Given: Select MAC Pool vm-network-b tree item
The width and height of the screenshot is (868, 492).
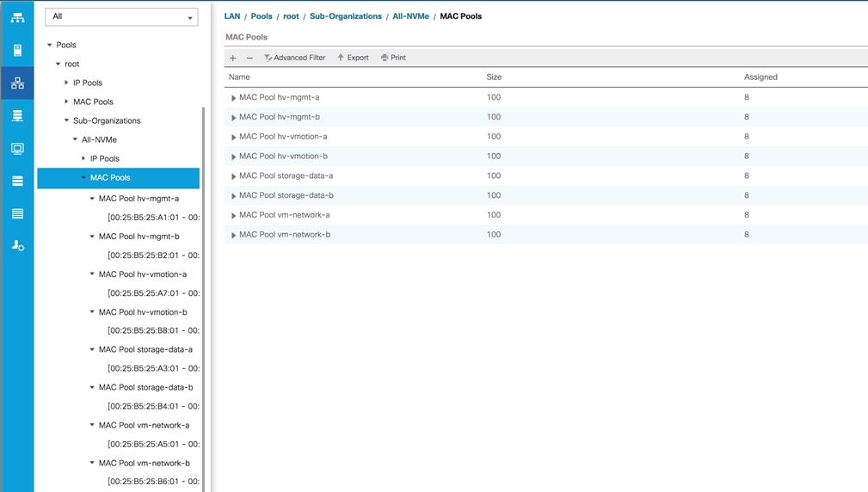Looking at the screenshot, I should coord(144,464).
